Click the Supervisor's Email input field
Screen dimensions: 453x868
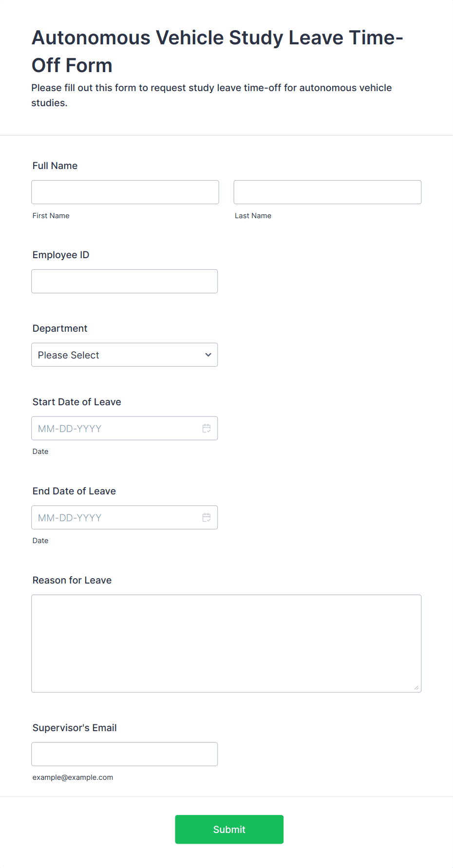pyautogui.click(x=125, y=754)
